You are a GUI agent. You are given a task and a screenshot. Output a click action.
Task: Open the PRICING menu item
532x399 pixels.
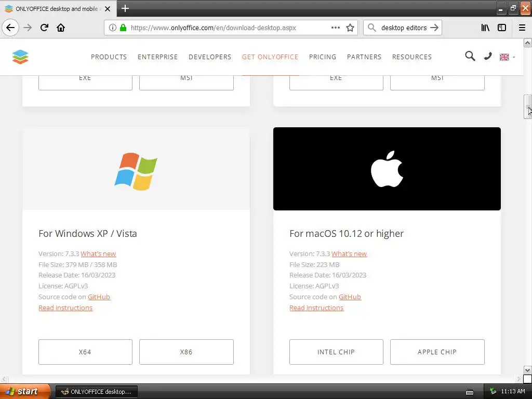(323, 57)
